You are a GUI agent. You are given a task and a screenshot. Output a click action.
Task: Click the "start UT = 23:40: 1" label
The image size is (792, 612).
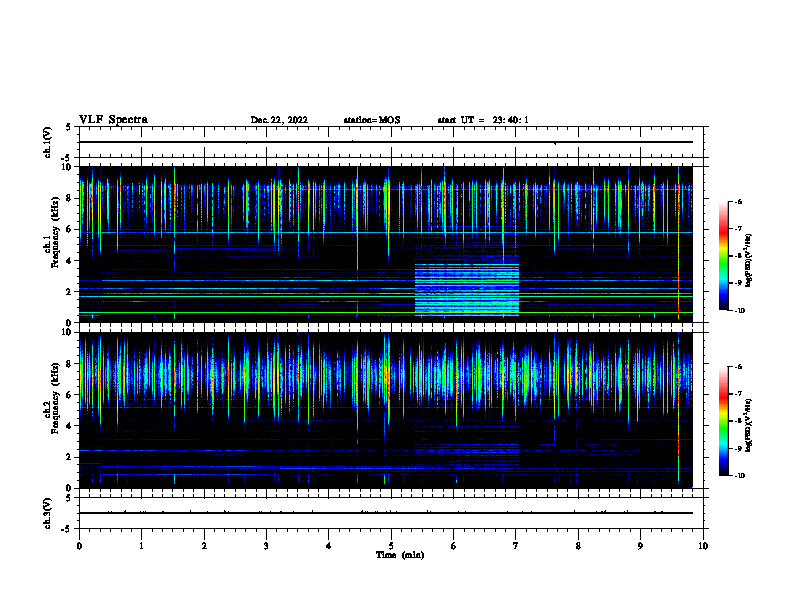pos(483,120)
